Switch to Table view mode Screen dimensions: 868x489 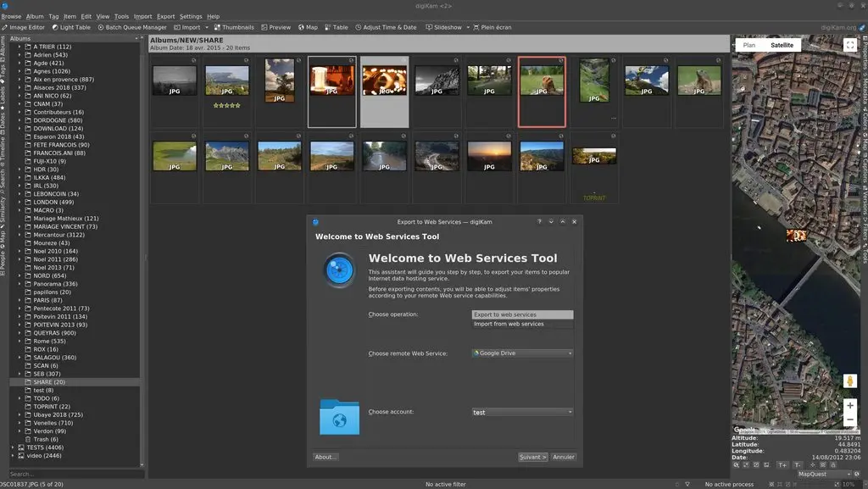(x=335, y=26)
